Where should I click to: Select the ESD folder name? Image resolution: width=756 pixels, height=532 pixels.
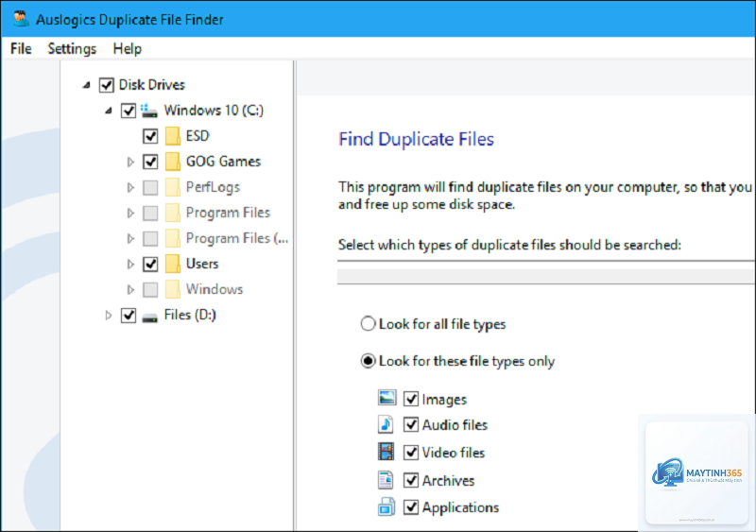tap(198, 136)
